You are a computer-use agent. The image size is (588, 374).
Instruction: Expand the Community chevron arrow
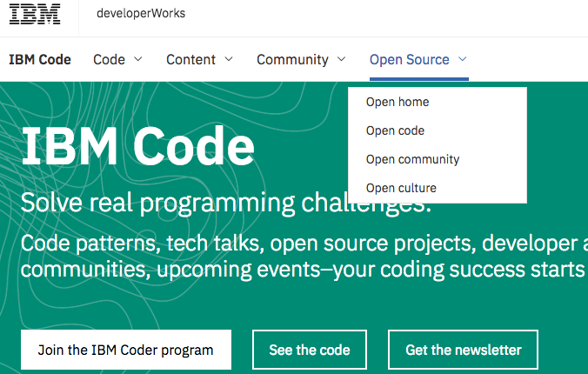click(341, 59)
